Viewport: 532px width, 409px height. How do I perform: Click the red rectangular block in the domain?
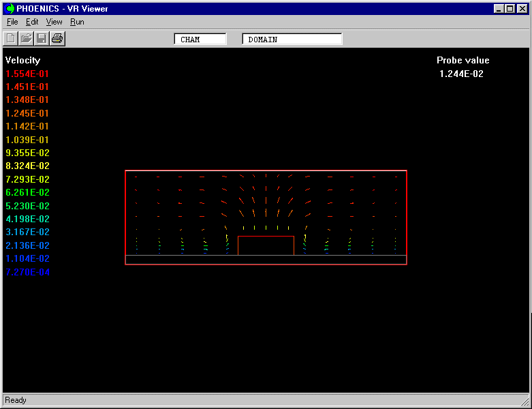266,245
